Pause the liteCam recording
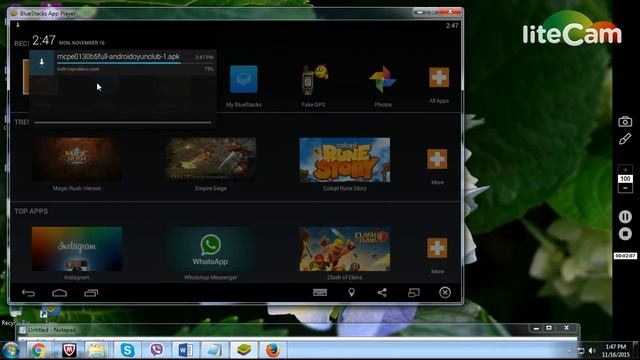640x360 pixels. [x=625, y=216]
